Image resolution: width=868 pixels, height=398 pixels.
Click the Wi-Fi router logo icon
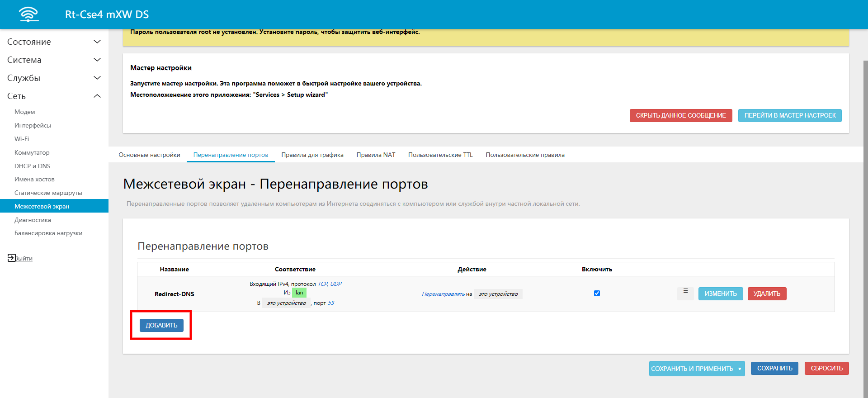pos(29,14)
